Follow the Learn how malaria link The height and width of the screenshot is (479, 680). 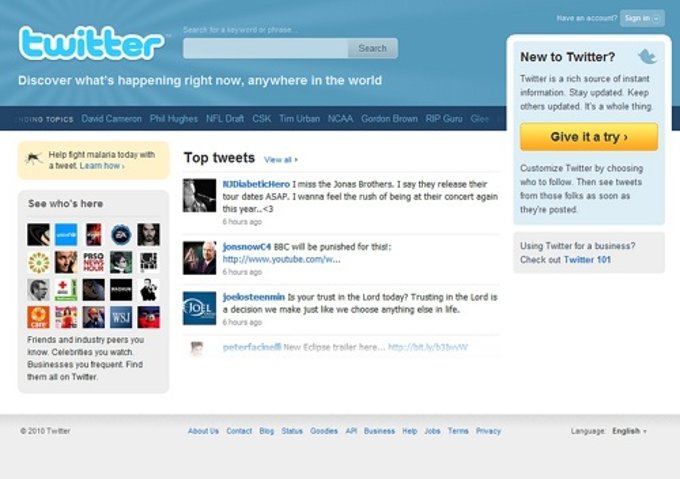click(102, 166)
